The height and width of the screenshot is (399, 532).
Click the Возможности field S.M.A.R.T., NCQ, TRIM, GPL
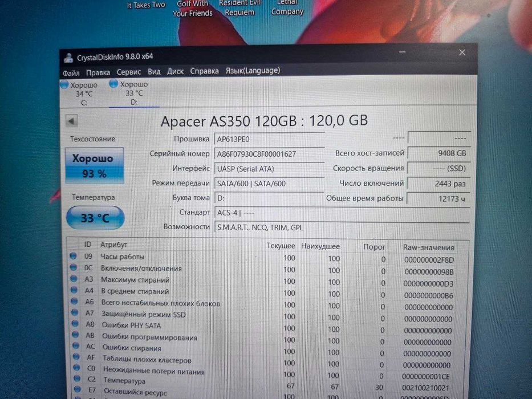click(x=342, y=227)
